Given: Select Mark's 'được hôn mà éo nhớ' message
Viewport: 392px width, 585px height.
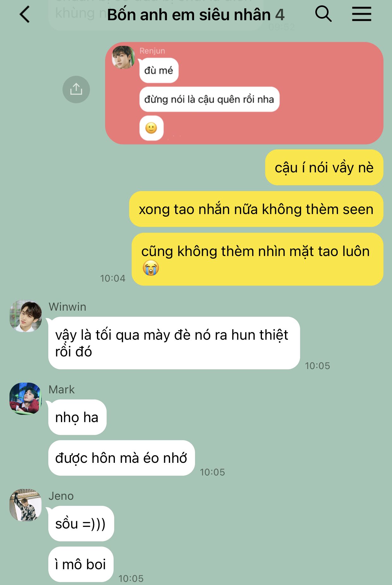Looking at the screenshot, I should (122, 458).
